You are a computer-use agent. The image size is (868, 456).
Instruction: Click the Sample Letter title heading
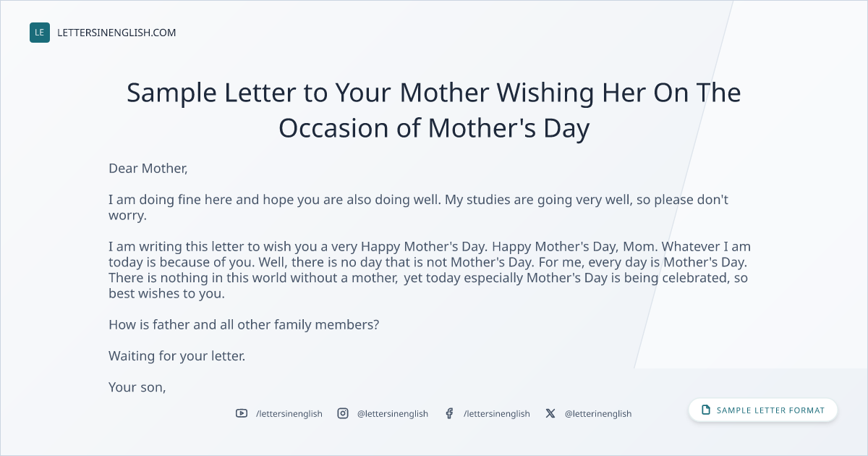(434, 110)
